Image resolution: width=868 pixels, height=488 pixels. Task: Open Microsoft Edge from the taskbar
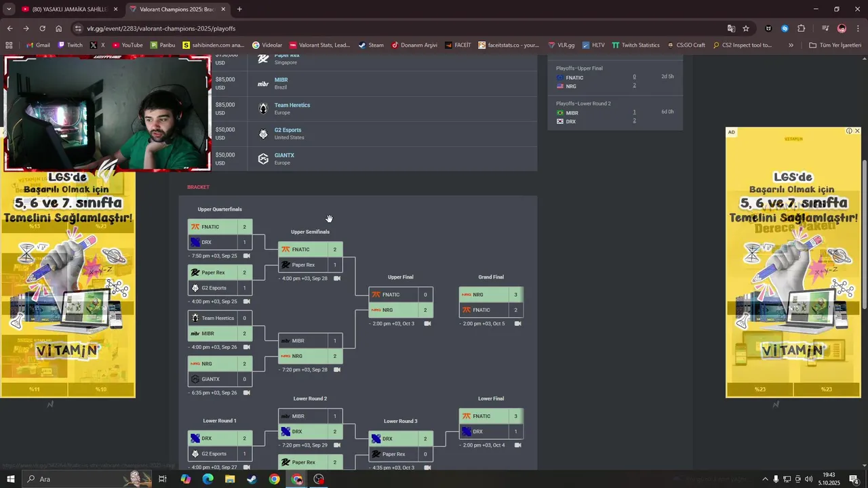208,479
